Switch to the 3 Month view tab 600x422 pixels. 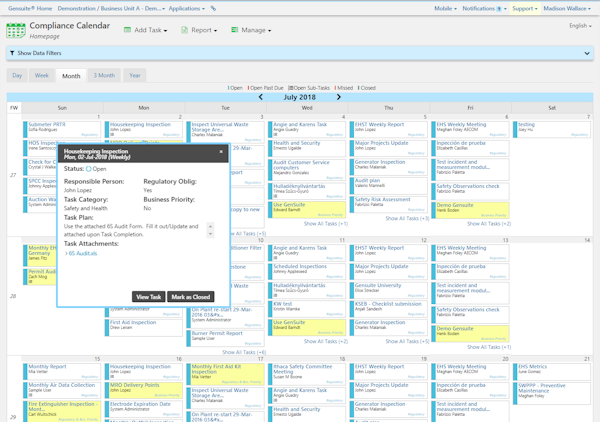coord(104,75)
